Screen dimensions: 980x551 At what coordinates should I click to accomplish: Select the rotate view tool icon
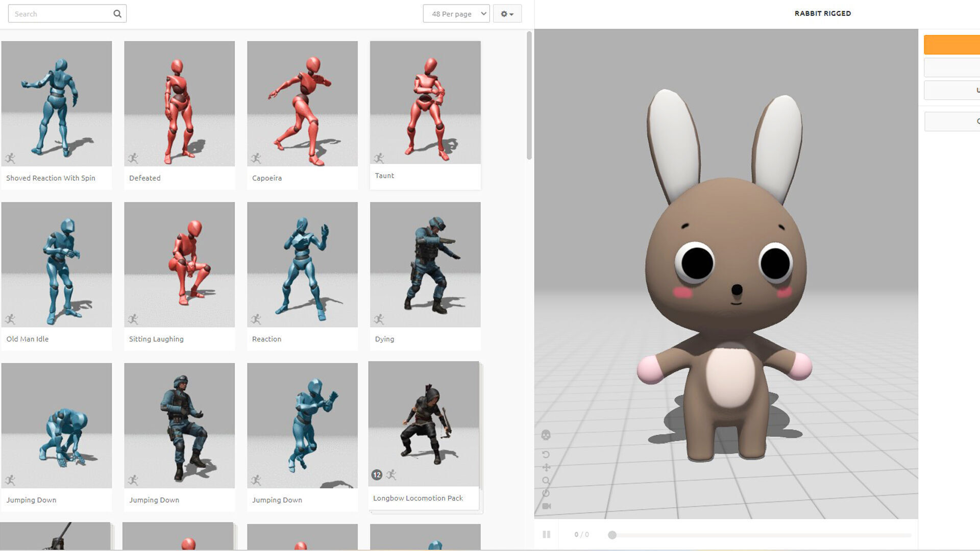[546, 455]
